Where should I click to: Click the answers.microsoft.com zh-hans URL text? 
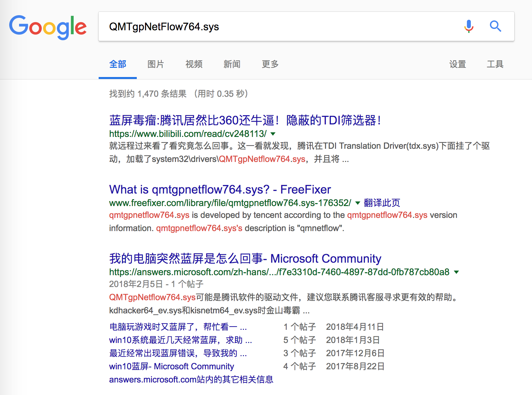[279, 272]
